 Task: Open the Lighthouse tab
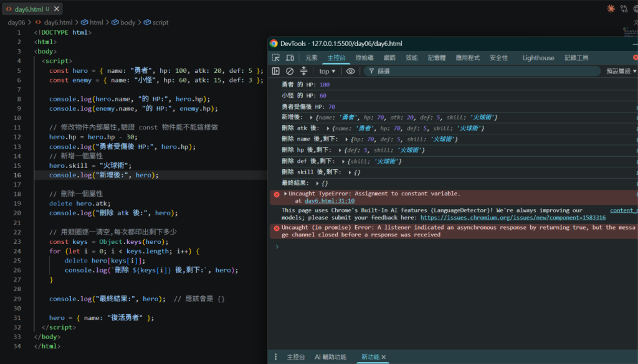[x=538, y=58]
